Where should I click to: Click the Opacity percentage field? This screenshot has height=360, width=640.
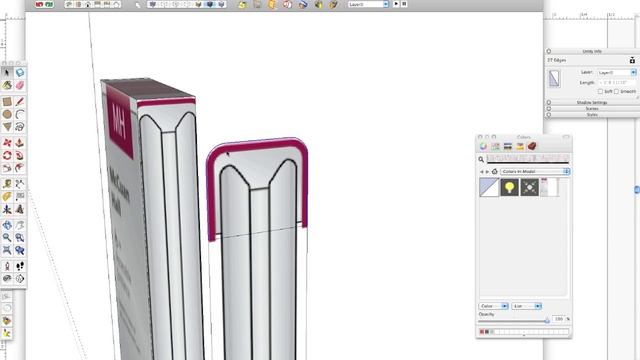558,319
